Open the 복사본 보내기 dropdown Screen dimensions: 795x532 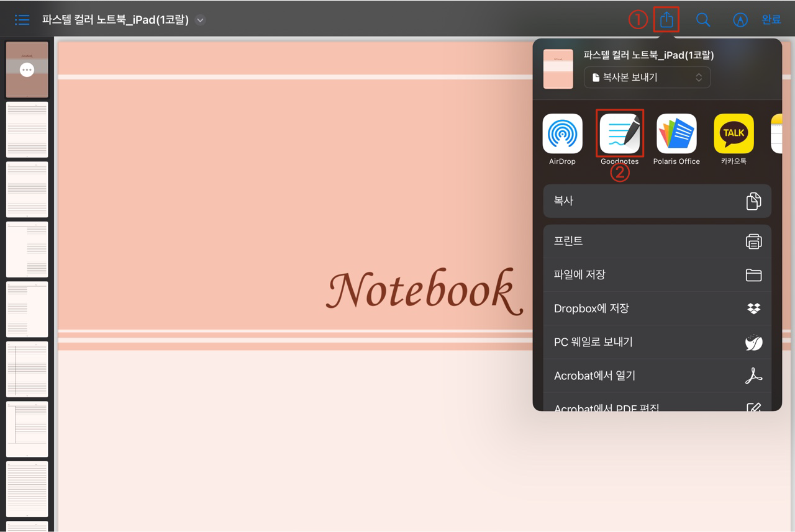[x=647, y=78]
